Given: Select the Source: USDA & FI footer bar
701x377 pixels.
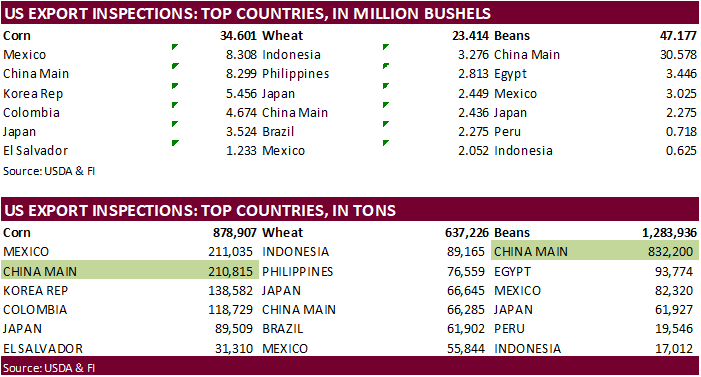Looking at the screenshot, I should (x=350, y=367).
